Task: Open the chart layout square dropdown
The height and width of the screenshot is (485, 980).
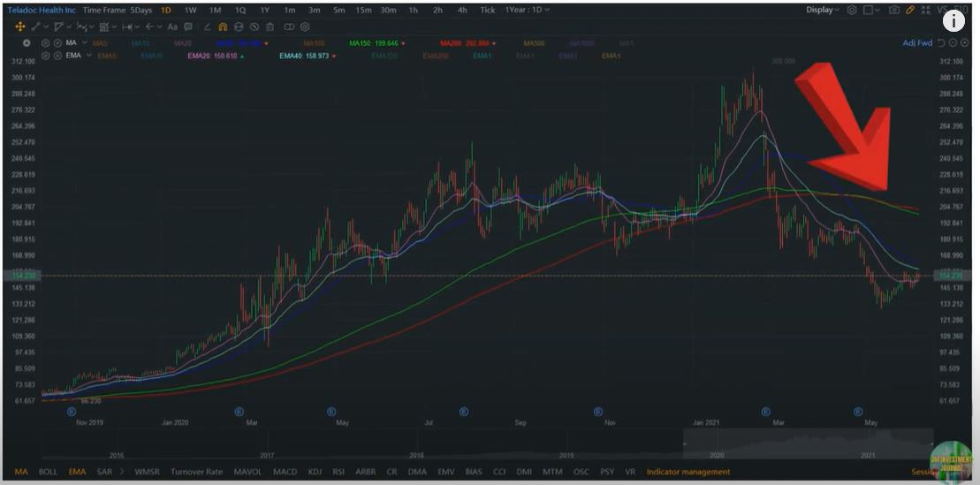Action: (872, 10)
